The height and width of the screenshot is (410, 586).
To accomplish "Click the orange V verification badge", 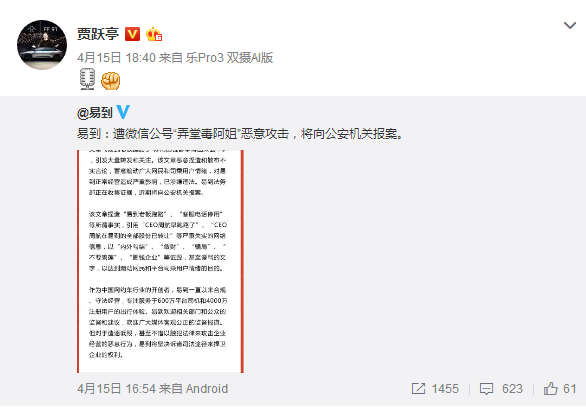I will coord(132,34).
